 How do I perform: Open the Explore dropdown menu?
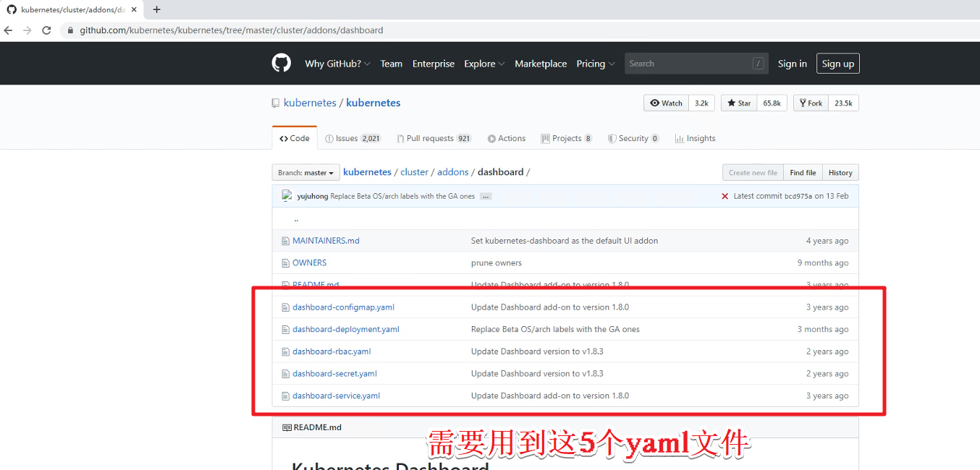[484, 64]
